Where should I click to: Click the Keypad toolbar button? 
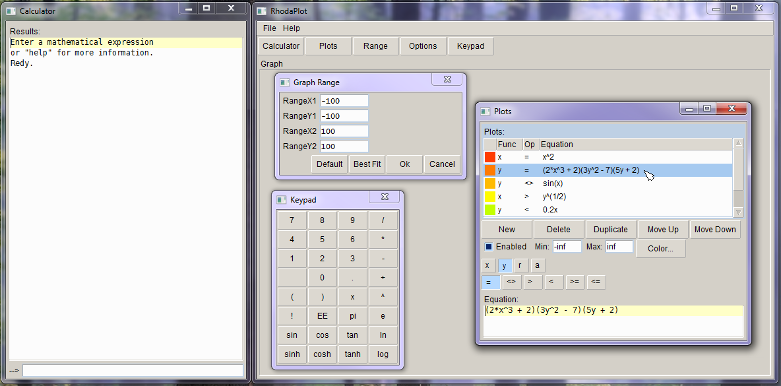(471, 46)
